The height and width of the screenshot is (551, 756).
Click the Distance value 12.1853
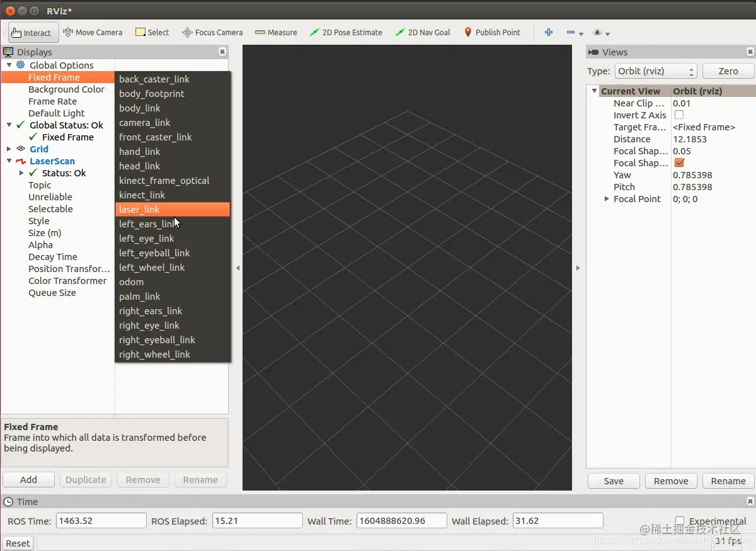coord(690,139)
